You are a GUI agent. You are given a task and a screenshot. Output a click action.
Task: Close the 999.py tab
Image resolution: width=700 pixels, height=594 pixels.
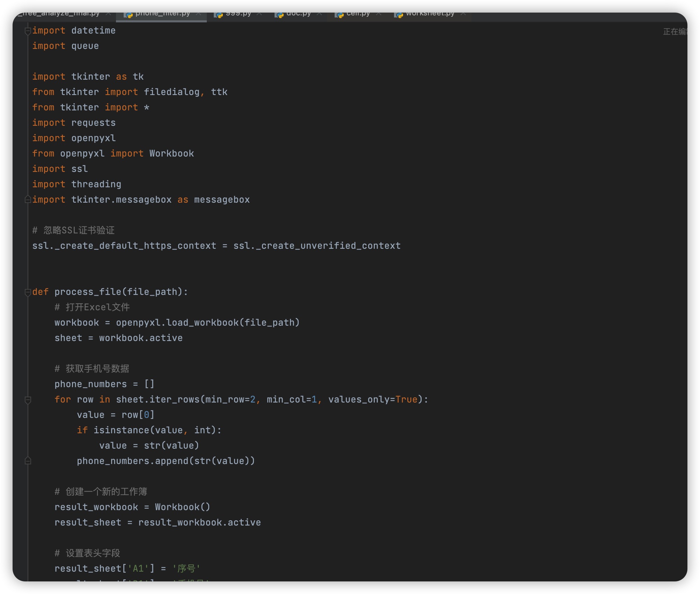(259, 14)
